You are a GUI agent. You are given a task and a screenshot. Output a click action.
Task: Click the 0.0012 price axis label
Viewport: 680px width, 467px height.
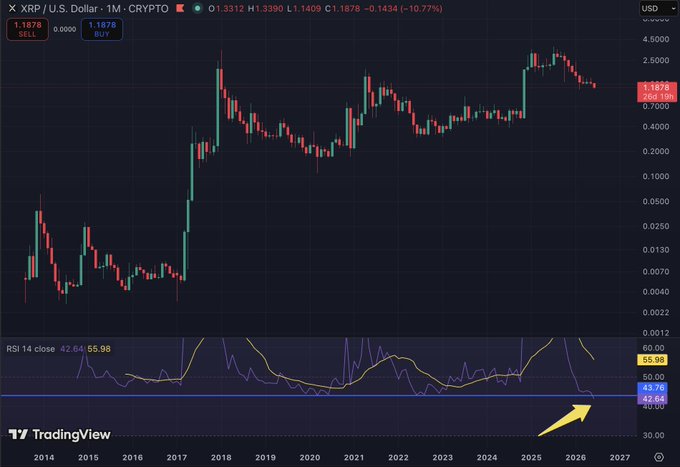(x=655, y=333)
